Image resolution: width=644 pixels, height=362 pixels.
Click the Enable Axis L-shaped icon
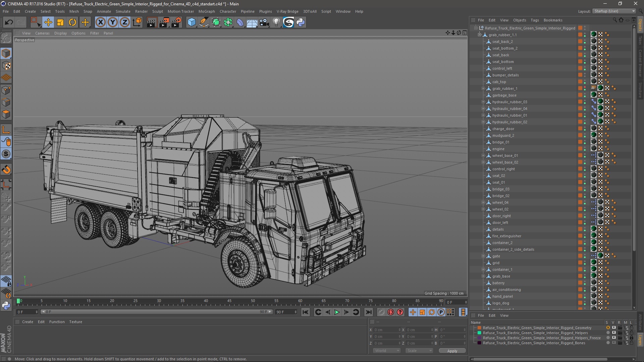pyautogui.click(x=6, y=130)
